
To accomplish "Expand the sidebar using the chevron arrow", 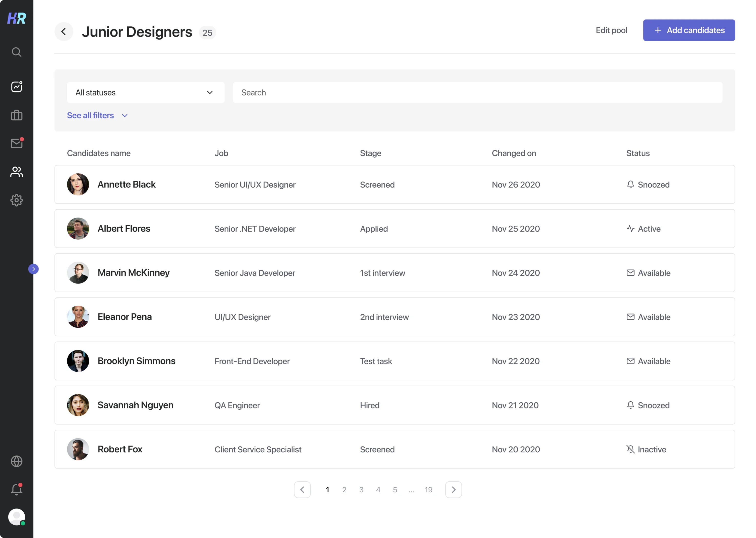I will click(x=33, y=269).
